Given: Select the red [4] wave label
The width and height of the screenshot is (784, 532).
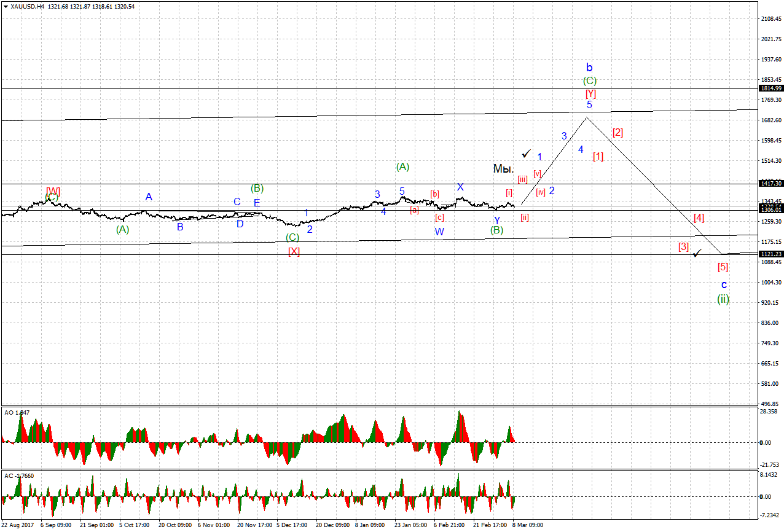Looking at the screenshot, I should point(699,217).
